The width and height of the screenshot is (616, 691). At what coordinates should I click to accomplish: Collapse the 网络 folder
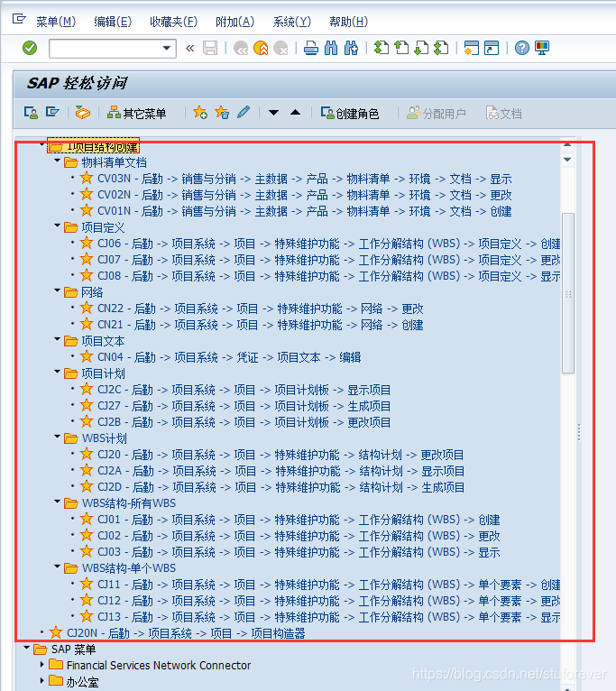point(58,290)
